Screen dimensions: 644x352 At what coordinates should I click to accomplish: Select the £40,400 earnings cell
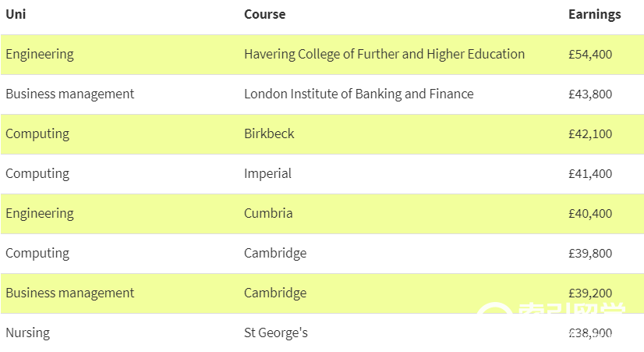(590, 214)
